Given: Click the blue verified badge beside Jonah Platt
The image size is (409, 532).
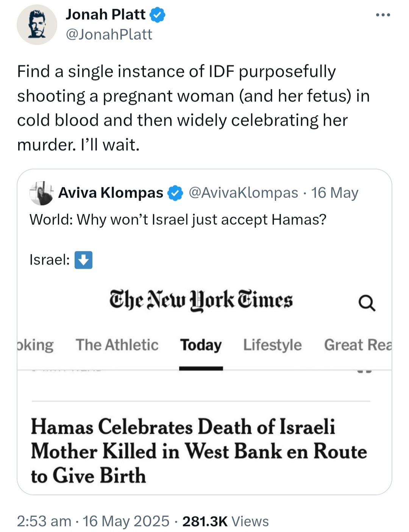Looking at the screenshot, I should point(157,15).
